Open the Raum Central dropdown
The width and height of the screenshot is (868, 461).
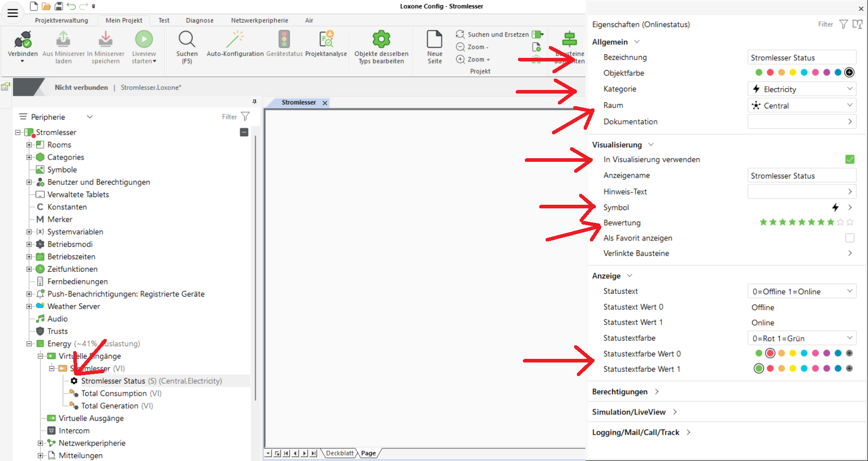[x=802, y=106]
